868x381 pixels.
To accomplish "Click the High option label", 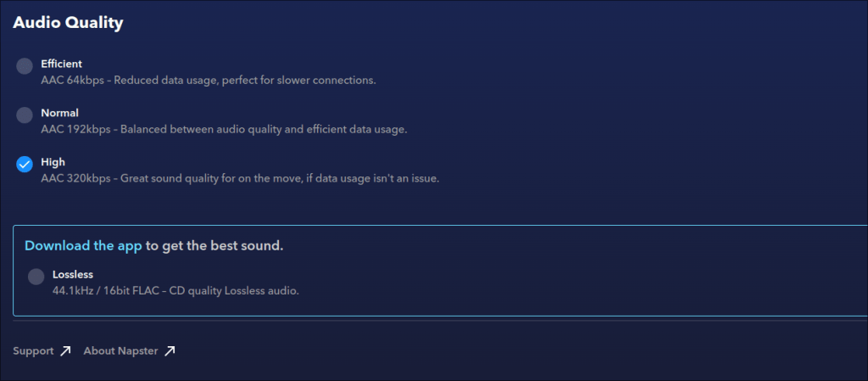I will (53, 162).
